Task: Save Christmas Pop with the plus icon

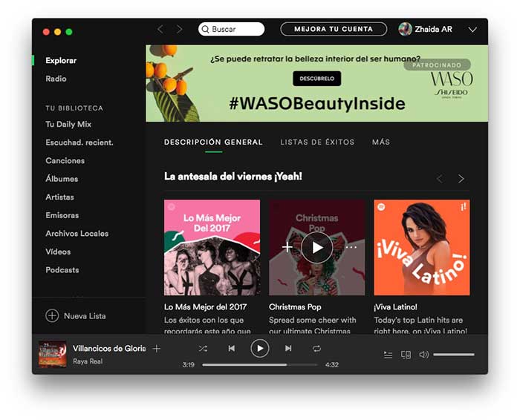Action: pos(287,247)
